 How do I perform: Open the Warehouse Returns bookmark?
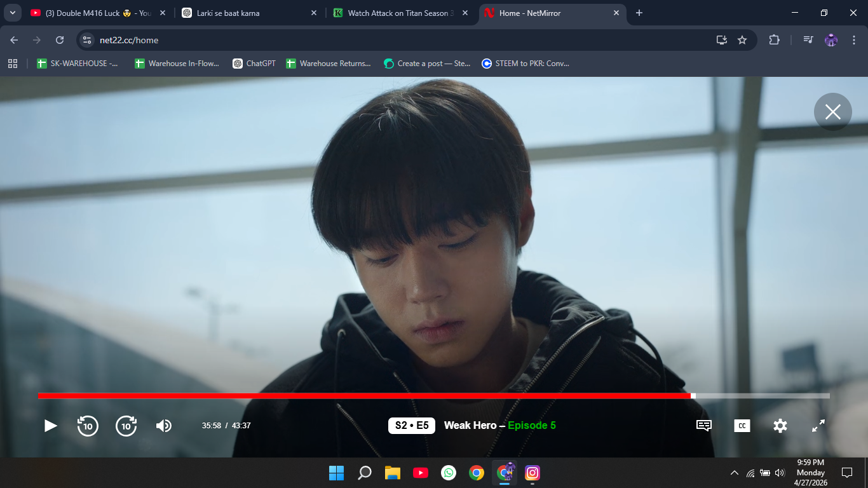329,64
